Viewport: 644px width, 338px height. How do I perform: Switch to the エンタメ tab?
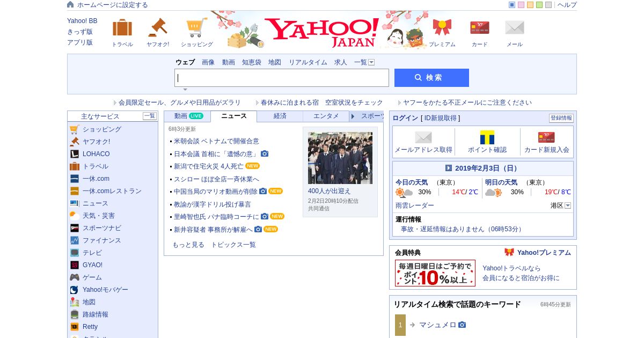point(326,116)
